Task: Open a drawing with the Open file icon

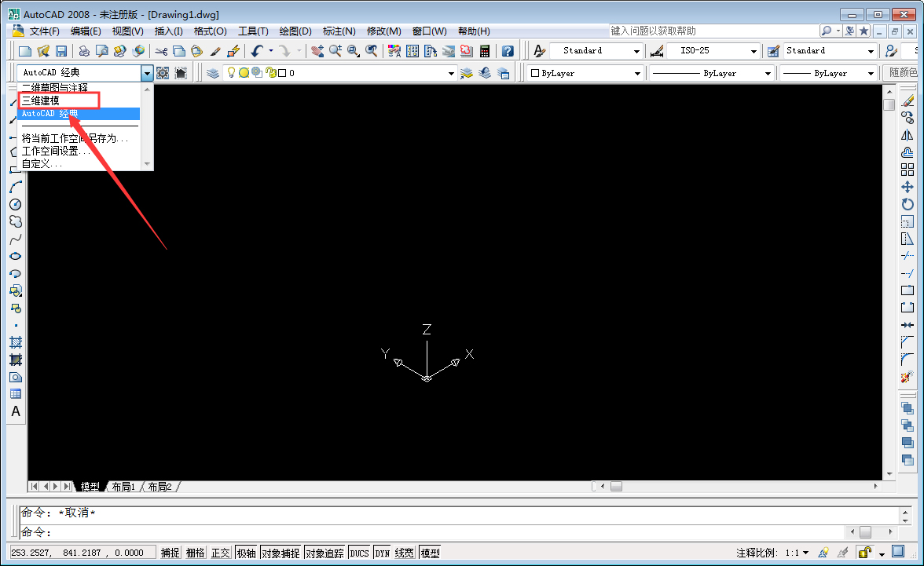Action: (44, 51)
